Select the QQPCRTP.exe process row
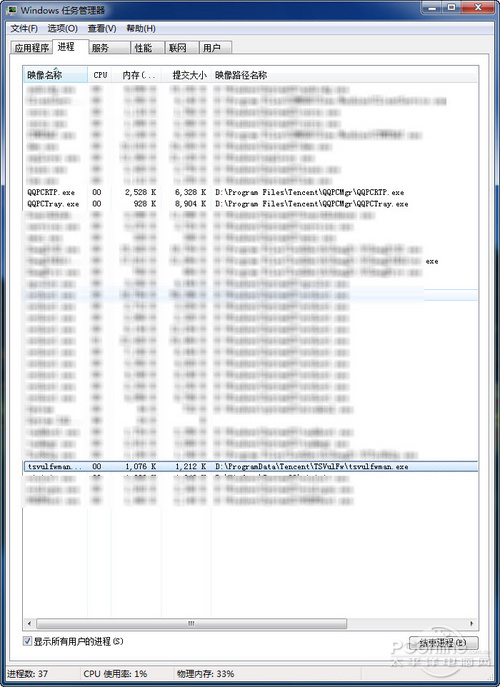This screenshot has height=687, width=500. point(250,192)
